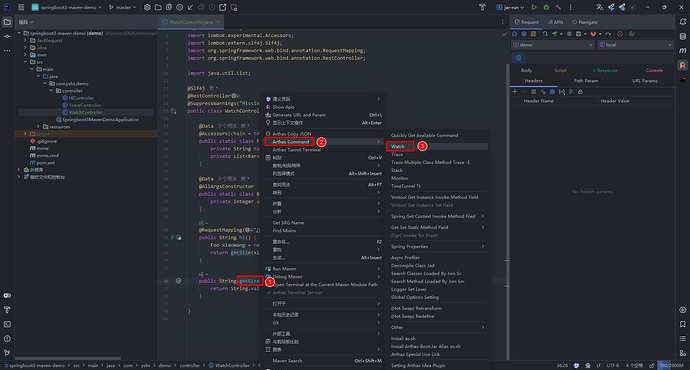Open the main hamburger menu
The image size is (690, 370).
point(21,7)
